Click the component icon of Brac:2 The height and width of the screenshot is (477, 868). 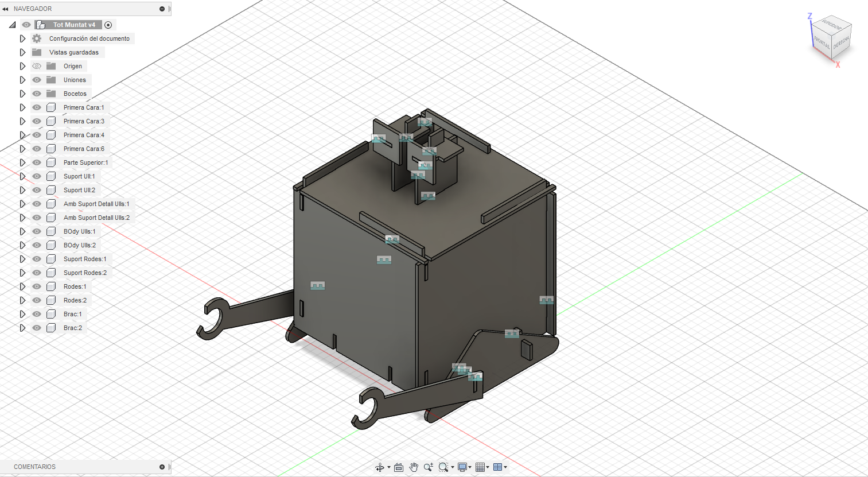(x=51, y=328)
